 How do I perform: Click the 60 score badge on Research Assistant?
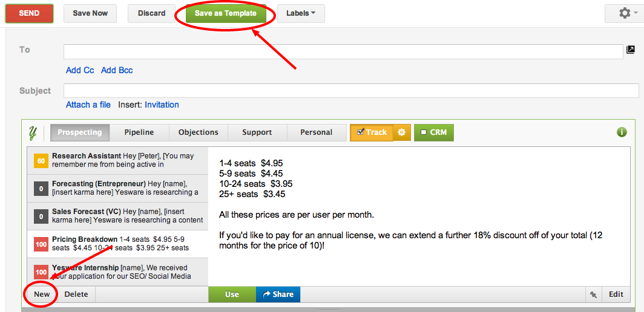pos(41,160)
